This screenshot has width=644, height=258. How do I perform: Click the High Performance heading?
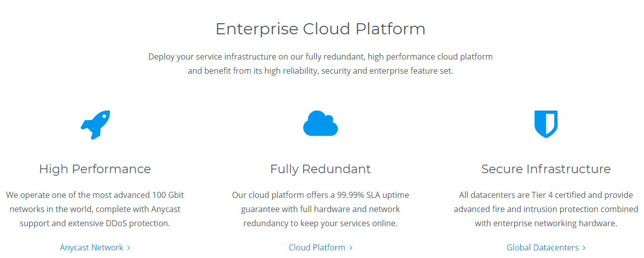[x=95, y=169]
